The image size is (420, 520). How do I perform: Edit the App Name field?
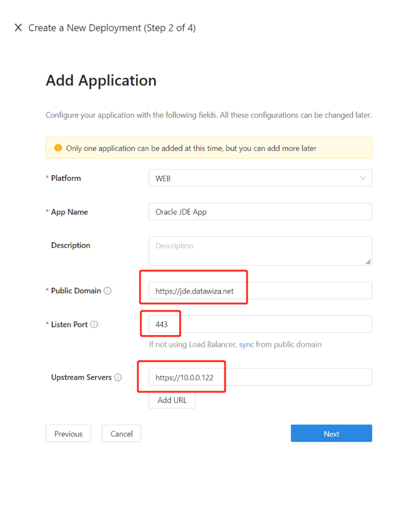[x=260, y=212]
